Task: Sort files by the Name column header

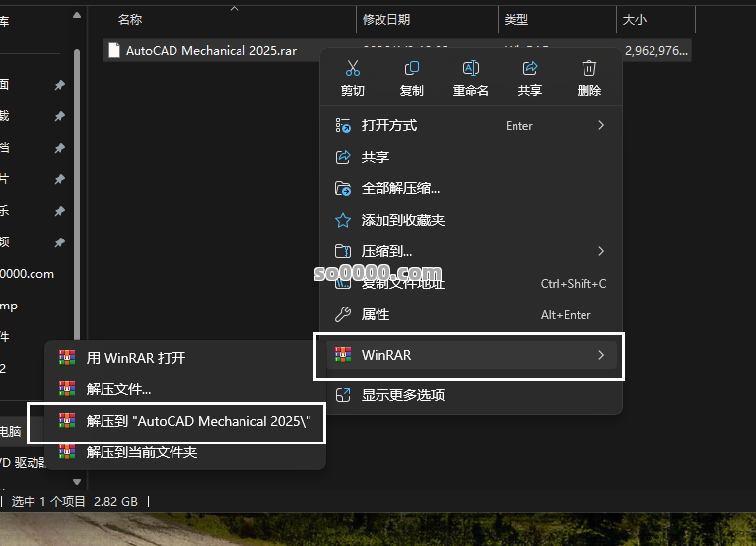Action: (129, 19)
